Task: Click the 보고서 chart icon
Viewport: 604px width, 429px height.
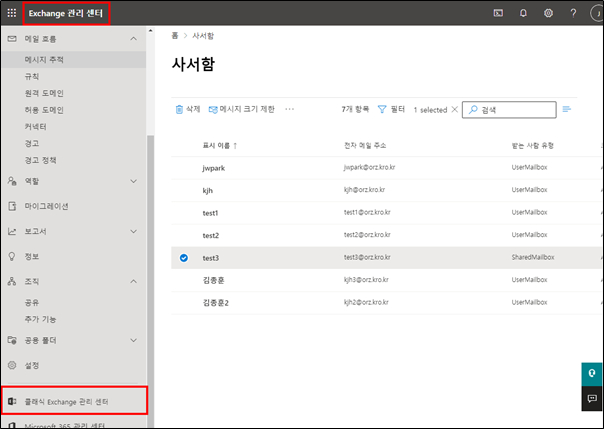Action: tap(12, 231)
